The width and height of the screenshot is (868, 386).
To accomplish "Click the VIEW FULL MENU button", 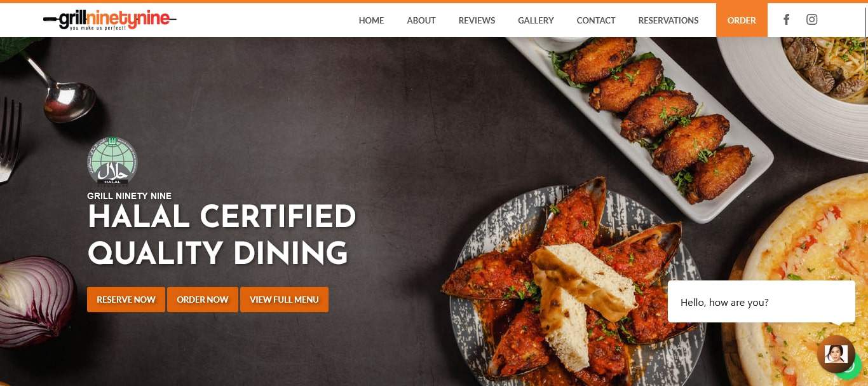I will pos(284,300).
